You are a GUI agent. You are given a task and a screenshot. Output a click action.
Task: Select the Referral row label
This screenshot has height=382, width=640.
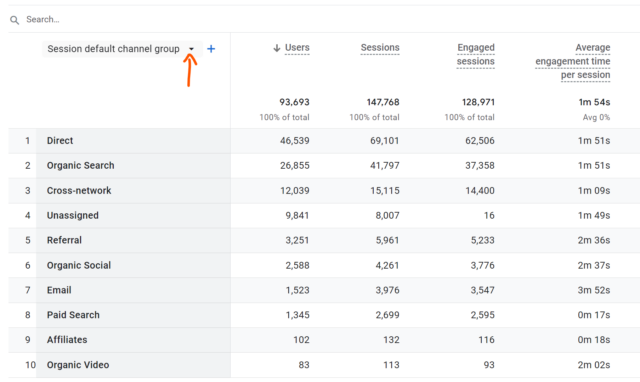pyautogui.click(x=64, y=240)
